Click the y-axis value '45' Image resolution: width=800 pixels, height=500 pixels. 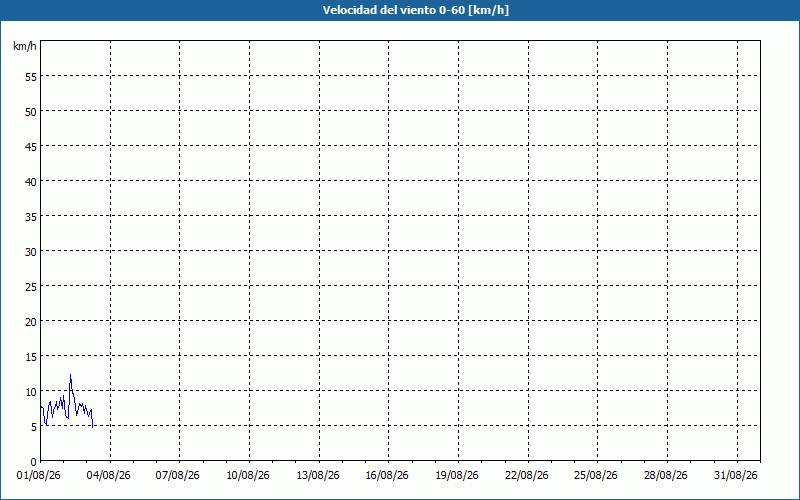click(31, 146)
